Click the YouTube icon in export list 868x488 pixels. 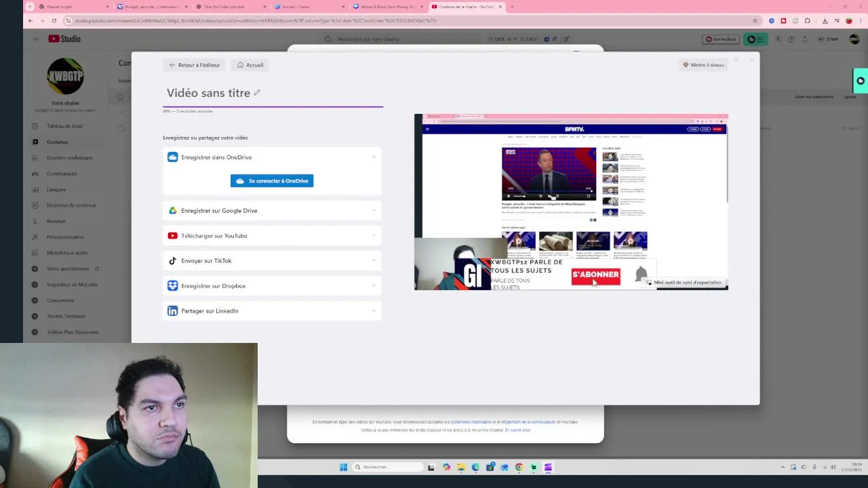tap(172, 236)
